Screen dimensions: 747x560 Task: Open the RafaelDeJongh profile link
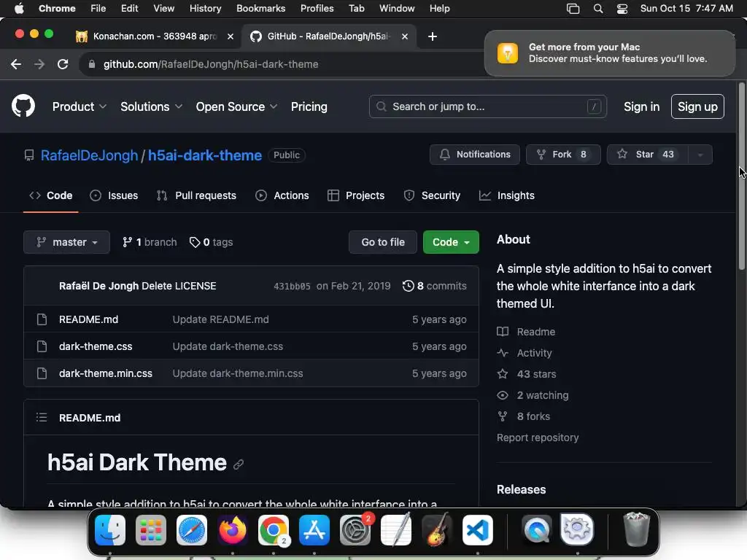(89, 155)
